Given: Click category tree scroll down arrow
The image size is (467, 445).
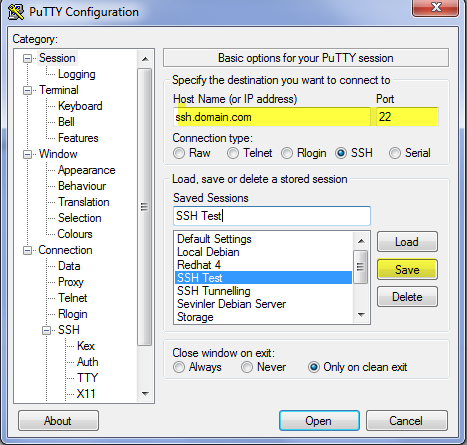Looking at the screenshot, I should coord(145,394).
